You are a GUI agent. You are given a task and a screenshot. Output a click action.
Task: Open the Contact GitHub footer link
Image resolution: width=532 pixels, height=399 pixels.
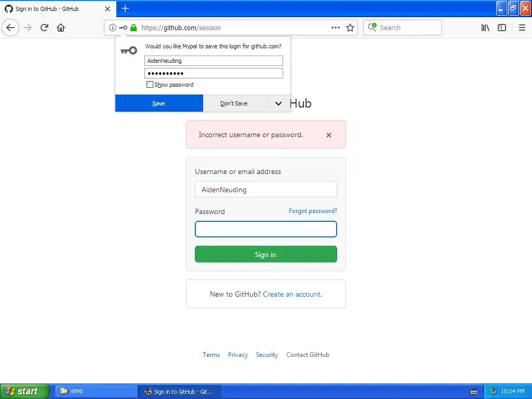pos(308,355)
